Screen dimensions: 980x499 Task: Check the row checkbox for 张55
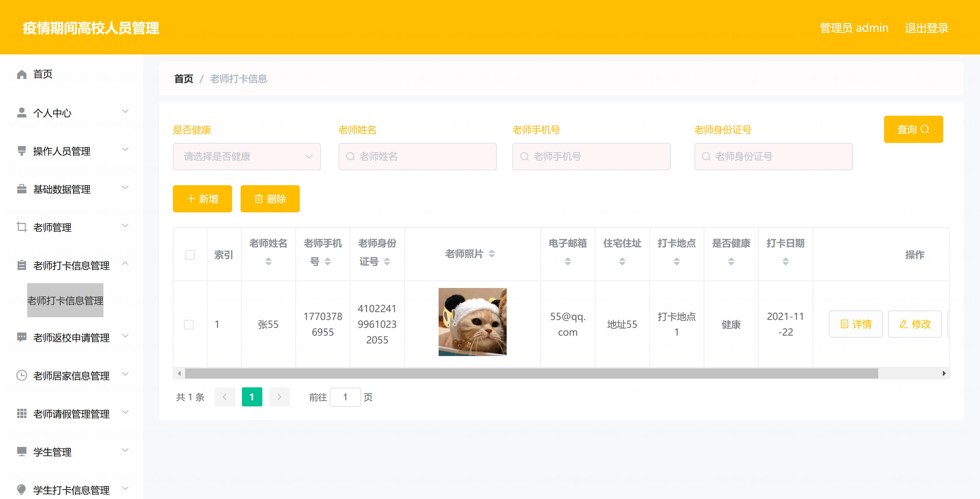point(189,324)
